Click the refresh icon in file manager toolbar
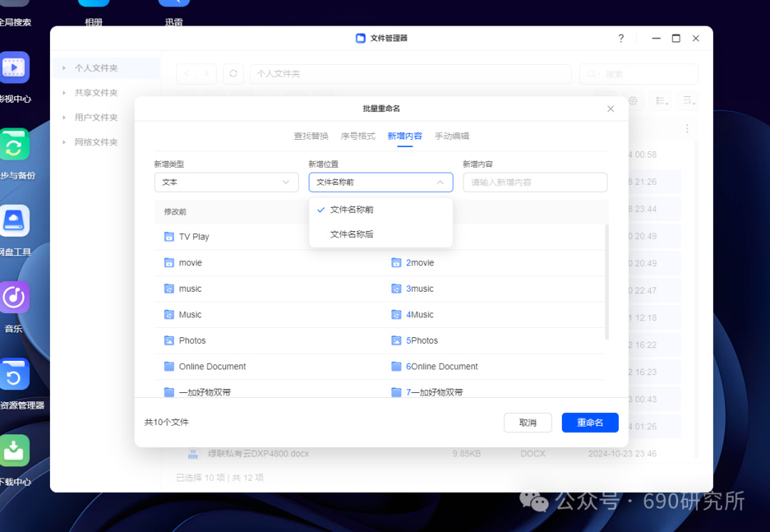770x532 pixels. 233,73
